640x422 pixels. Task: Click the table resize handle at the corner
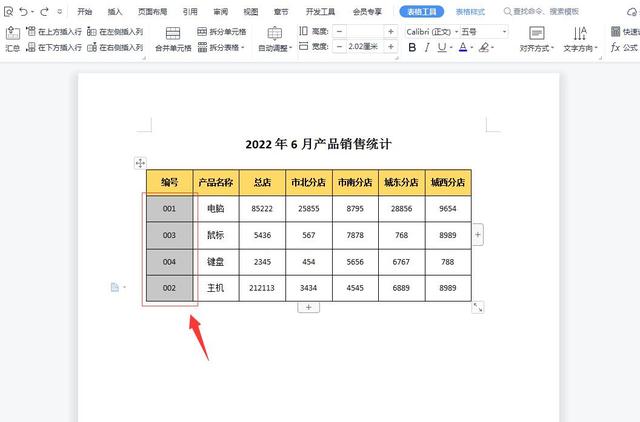[x=478, y=307]
